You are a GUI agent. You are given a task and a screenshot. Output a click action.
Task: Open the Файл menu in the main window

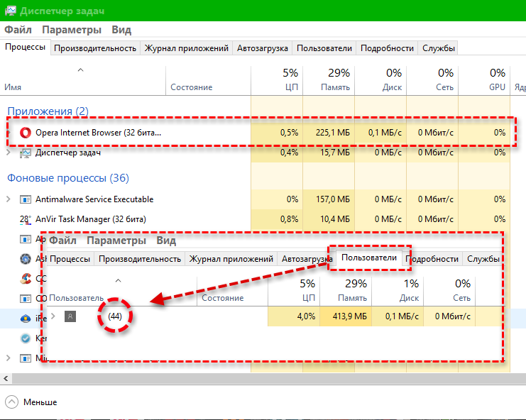tap(18, 30)
